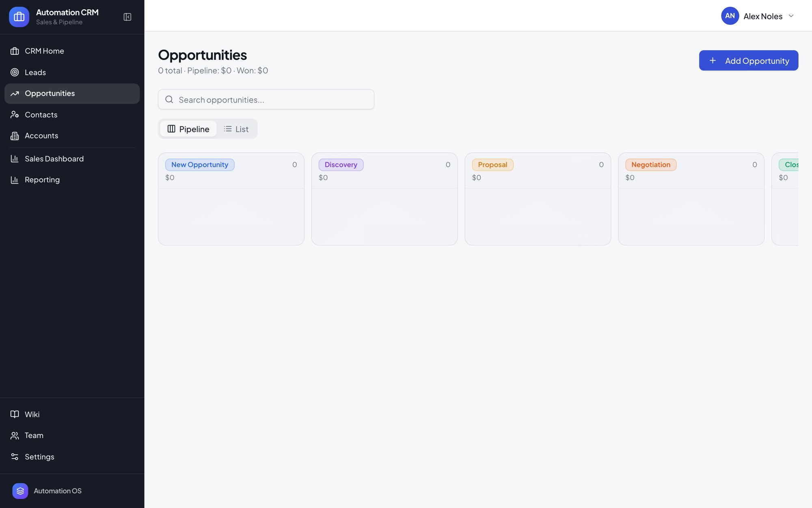Click the Accounts building icon
Image resolution: width=812 pixels, height=508 pixels.
15,136
